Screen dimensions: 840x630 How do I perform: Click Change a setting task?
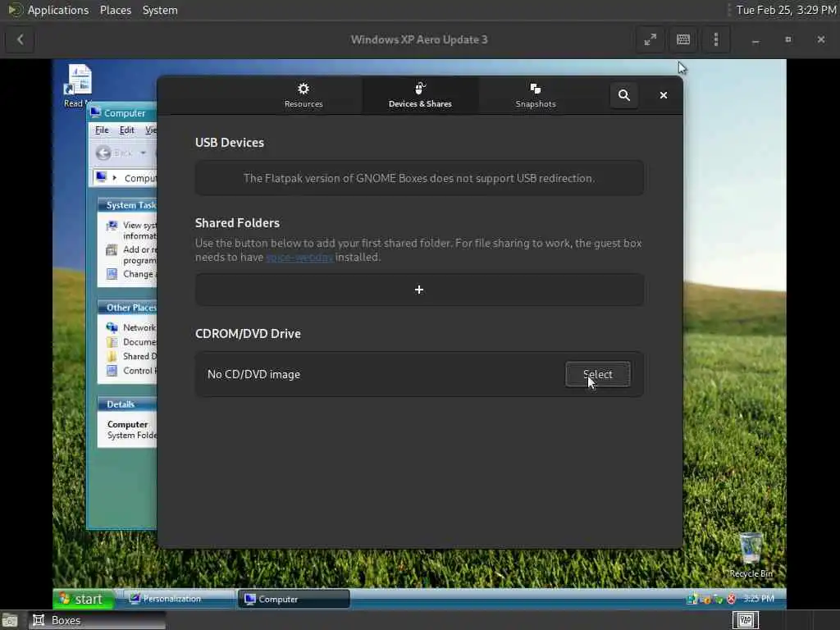pos(131,274)
